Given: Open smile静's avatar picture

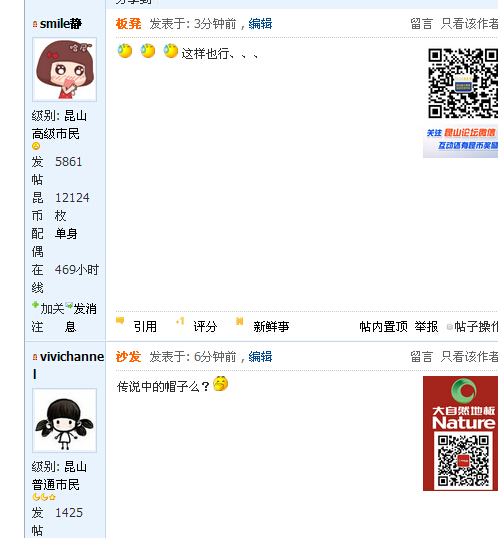Looking at the screenshot, I should coord(65,70).
